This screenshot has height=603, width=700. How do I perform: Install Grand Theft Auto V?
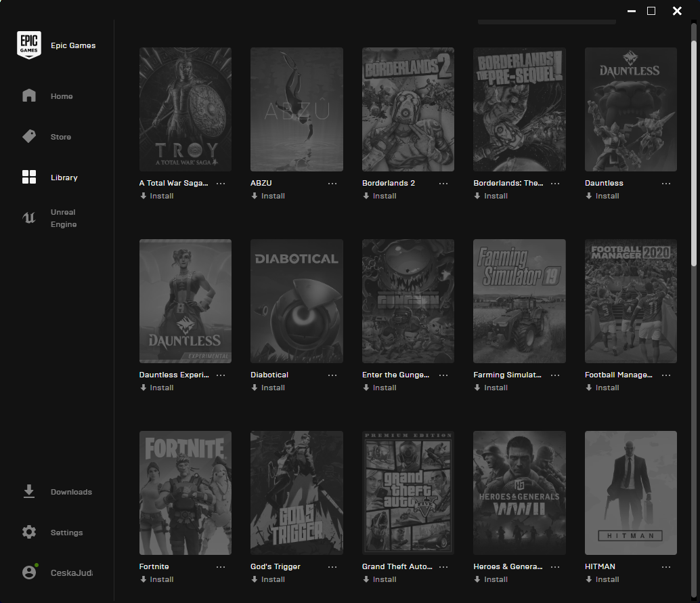pyautogui.click(x=380, y=579)
